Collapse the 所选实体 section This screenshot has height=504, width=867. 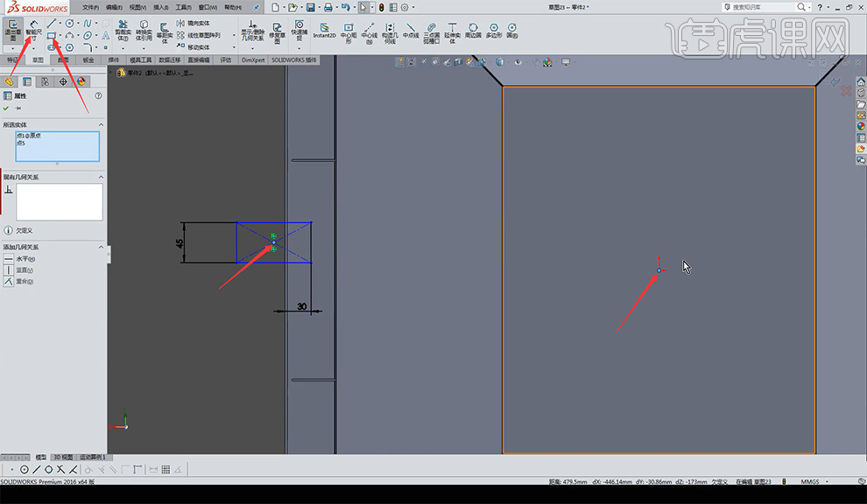click(101, 125)
